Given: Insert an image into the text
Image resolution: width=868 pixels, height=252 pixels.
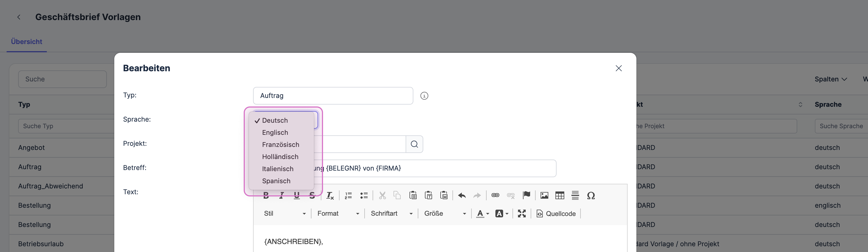Looking at the screenshot, I should pyautogui.click(x=544, y=196).
